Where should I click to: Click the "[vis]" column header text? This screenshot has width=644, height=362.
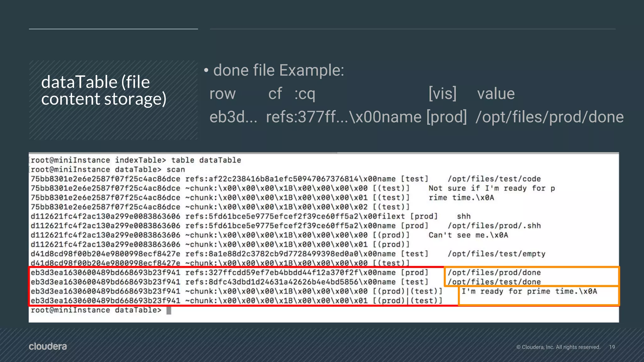tap(442, 94)
